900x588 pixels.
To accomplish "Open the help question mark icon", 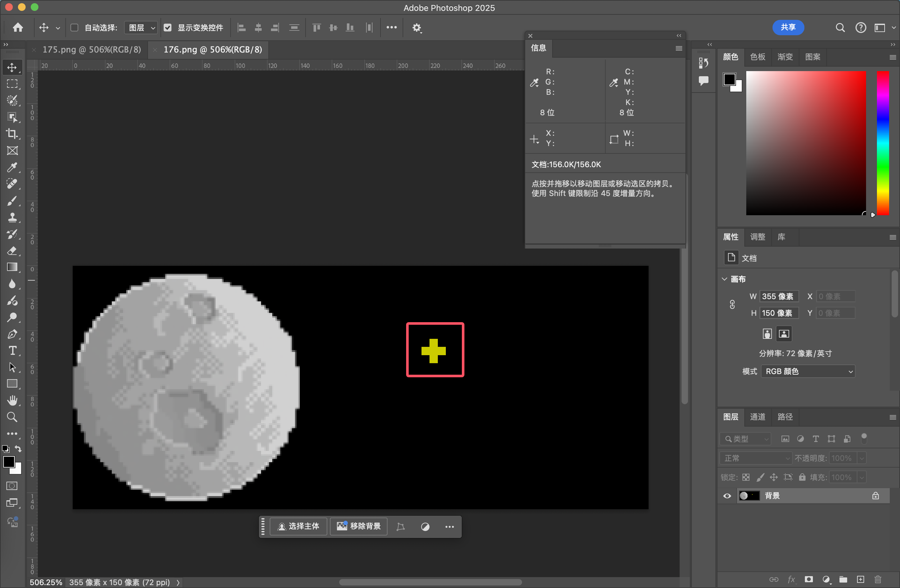I will coord(861,28).
